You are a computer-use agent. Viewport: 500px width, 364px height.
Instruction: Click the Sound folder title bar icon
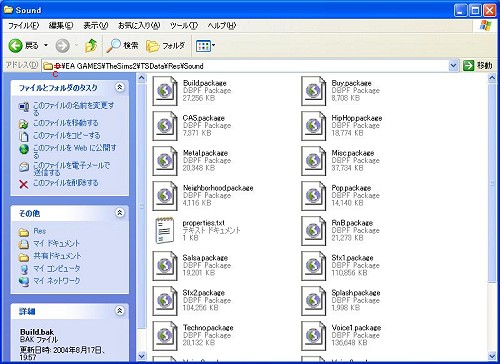(8, 10)
